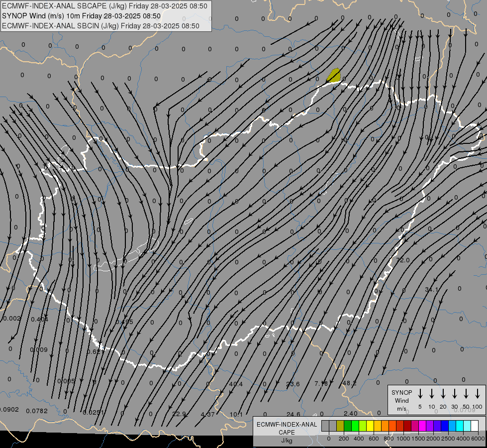
Task: Click the 6000 tick label on CAPE scale
Action: pyautogui.click(x=478, y=439)
